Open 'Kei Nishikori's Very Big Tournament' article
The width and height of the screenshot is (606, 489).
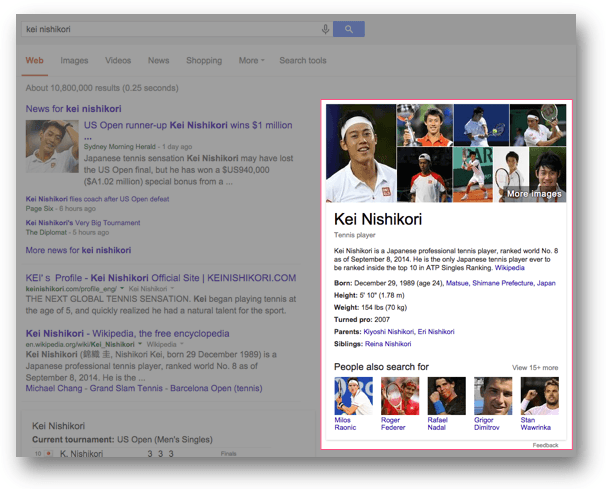pos(83,223)
